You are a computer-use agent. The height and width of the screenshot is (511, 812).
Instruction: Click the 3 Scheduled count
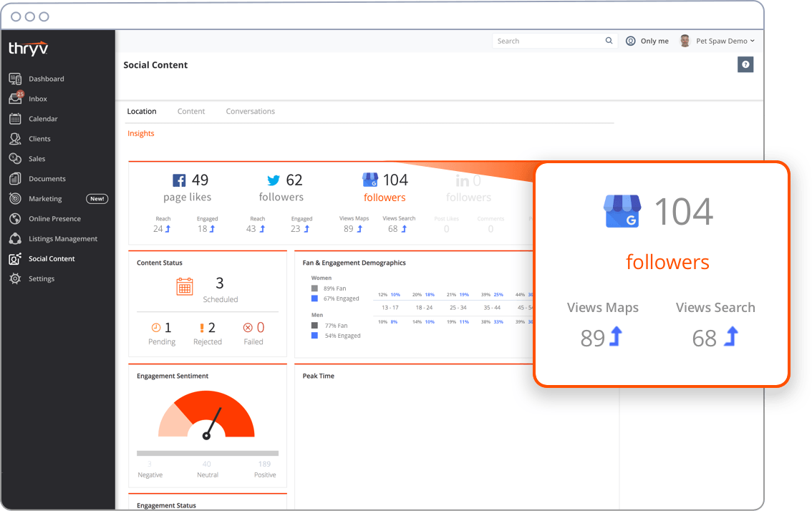tap(220, 283)
